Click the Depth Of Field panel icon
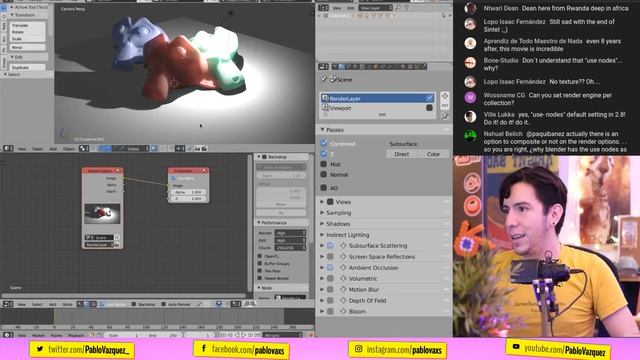The width and height of the screenshot is (640, 360). (343, 300)
